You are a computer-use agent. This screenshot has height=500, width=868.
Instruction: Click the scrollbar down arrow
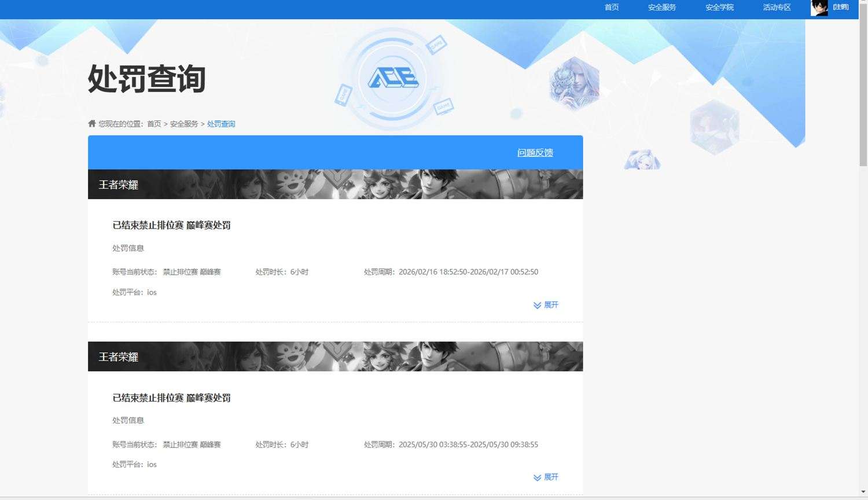point(863,492)
